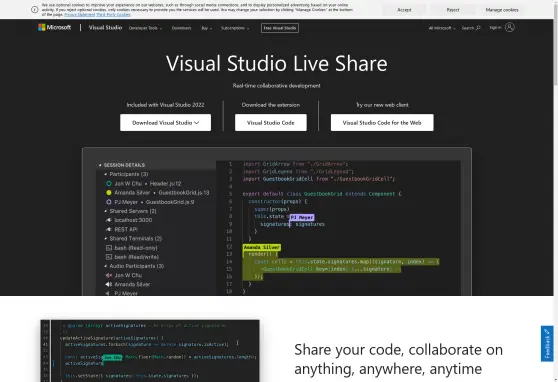Click 'Try our new web client' text

[x=382, y=105]
